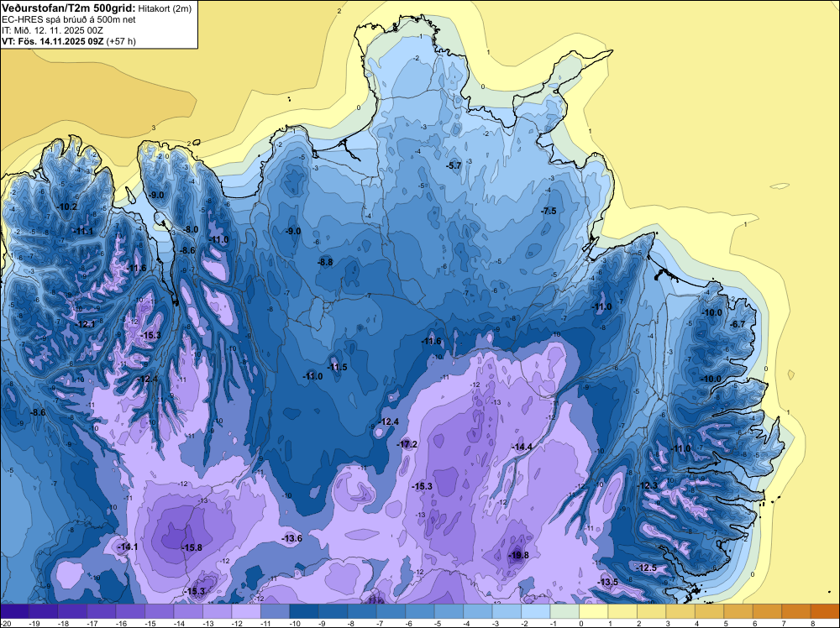Click the -6.7 temperature label
The width and height of the screenshot is (840, 628).
738,324
